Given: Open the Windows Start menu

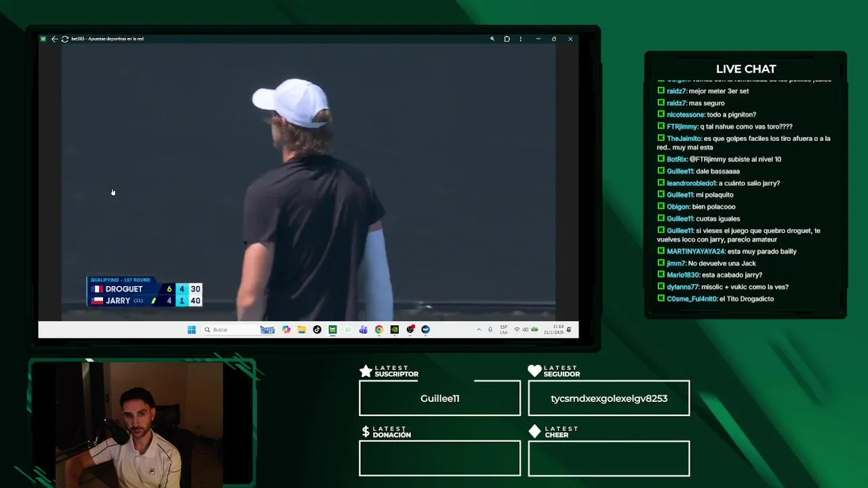Looking at the screenshot, I should [191, 329].
